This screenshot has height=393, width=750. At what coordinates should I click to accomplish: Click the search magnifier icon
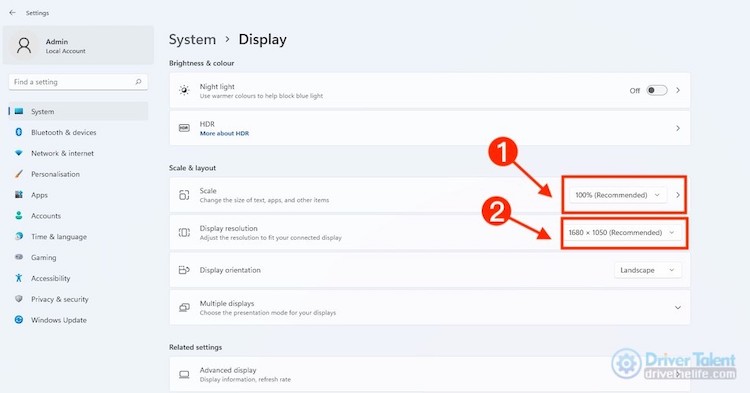138,82
